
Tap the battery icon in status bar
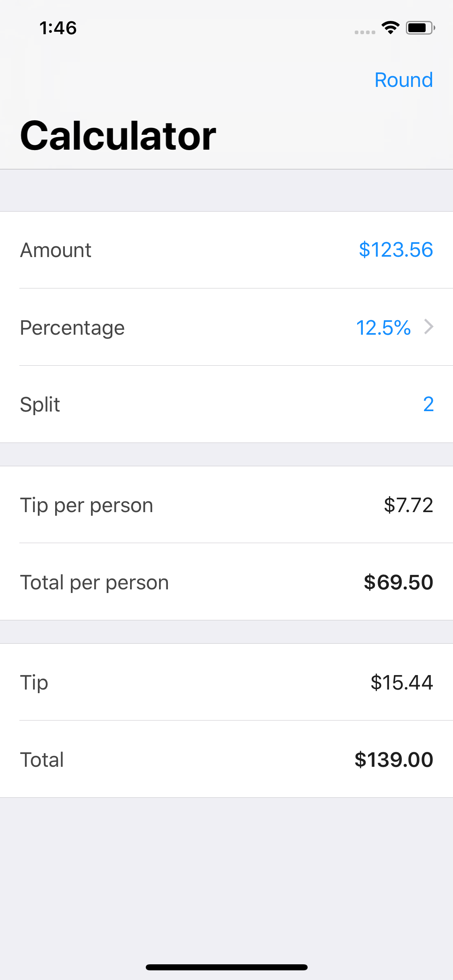420,28
